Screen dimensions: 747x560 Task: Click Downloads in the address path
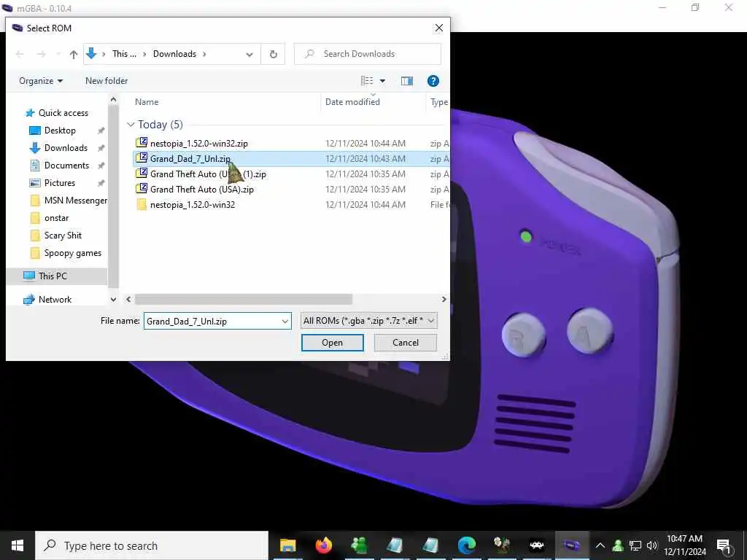tap(174, 54)
